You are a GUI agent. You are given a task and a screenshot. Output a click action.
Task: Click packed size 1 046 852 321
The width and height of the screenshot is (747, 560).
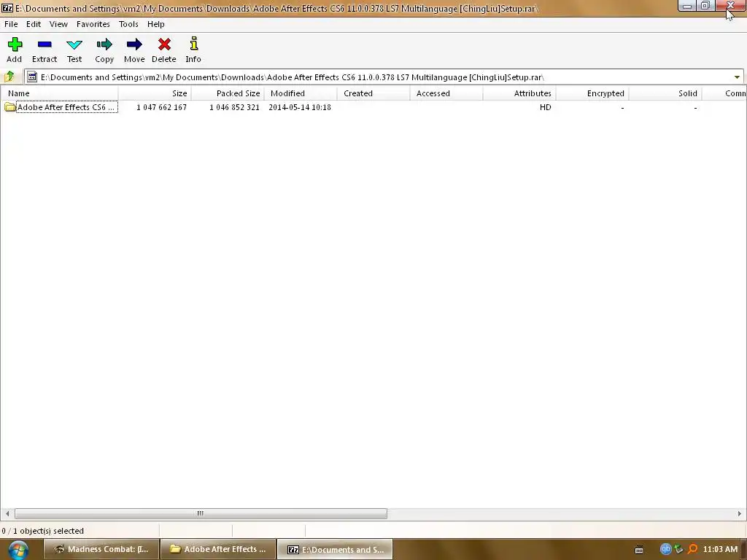pos(234,107)
